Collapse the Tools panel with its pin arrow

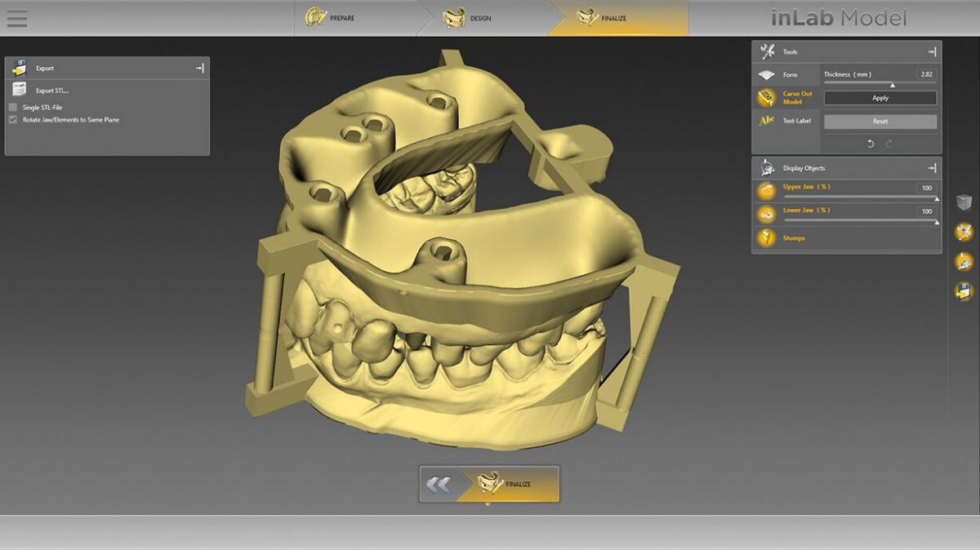tap(932, 51)
